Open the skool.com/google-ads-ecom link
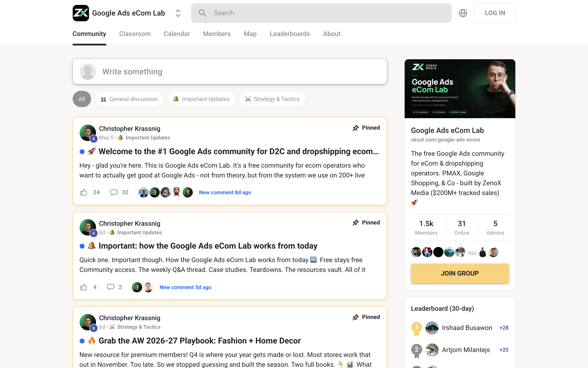Screen dimensions: 588x368 tap(445, 140)
